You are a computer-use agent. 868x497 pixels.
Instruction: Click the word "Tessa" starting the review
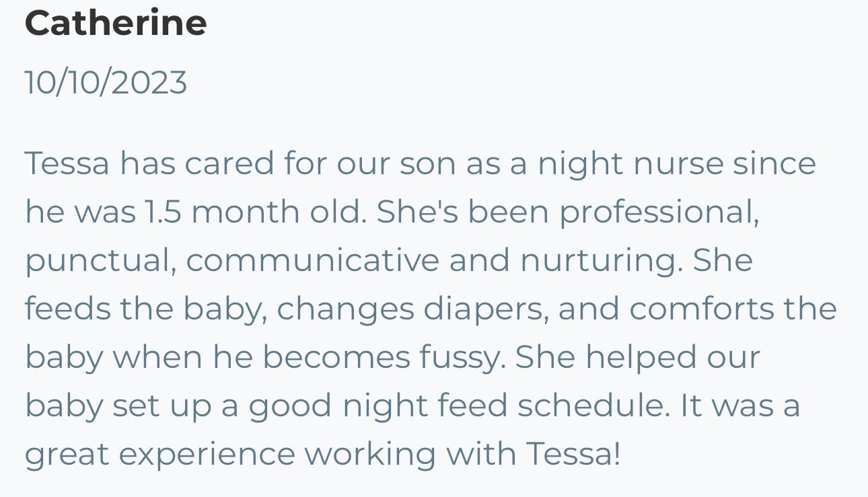[x=67, y=164]
